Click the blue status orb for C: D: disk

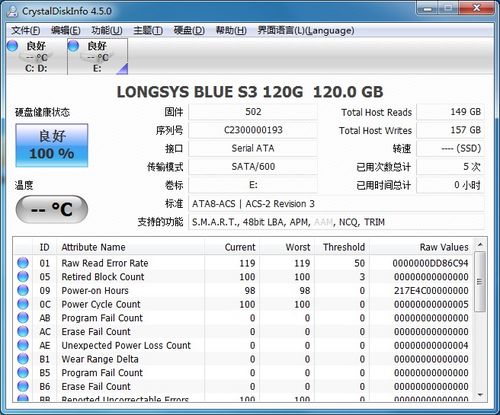(x=12, y=46)
